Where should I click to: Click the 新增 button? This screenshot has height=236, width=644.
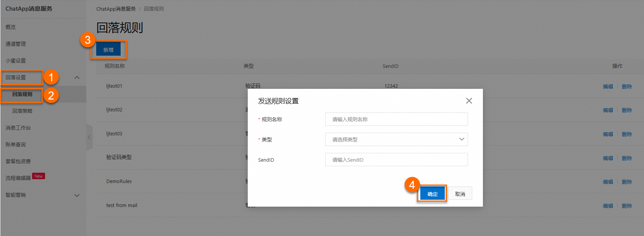click(108, 50)
